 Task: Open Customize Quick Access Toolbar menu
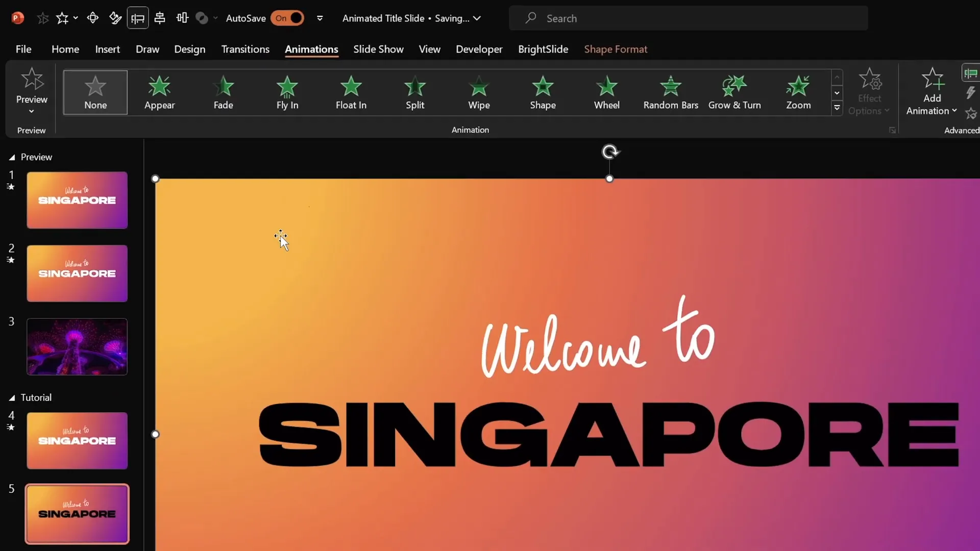click(x=320, y=18)
